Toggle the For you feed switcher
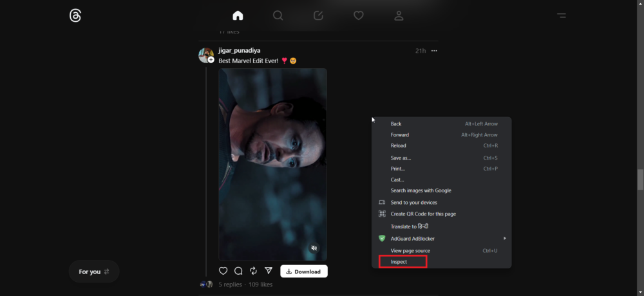This screenshot has height=296, width=644. click(x=94, y=272)
